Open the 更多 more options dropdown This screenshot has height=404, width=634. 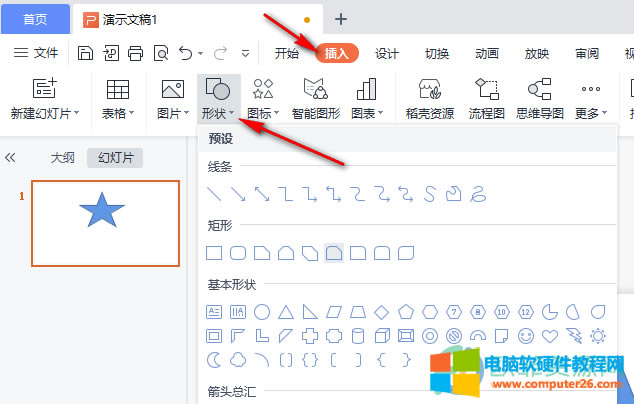(592, 114)
